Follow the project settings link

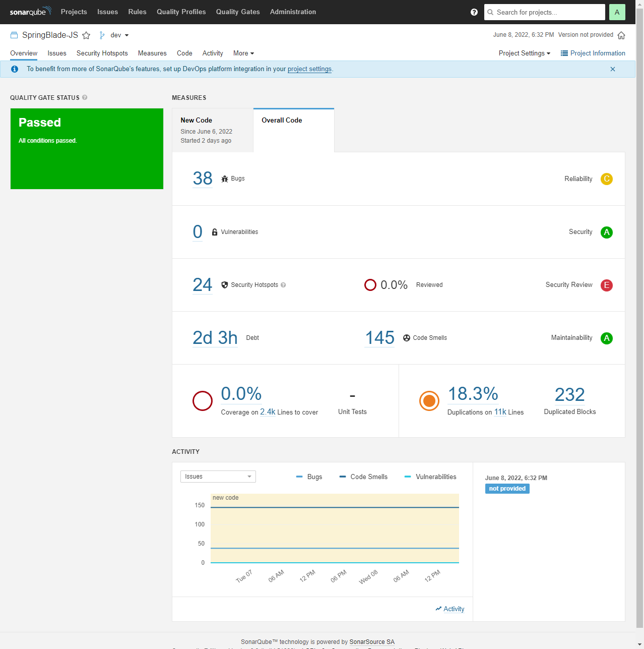(309, 69)
